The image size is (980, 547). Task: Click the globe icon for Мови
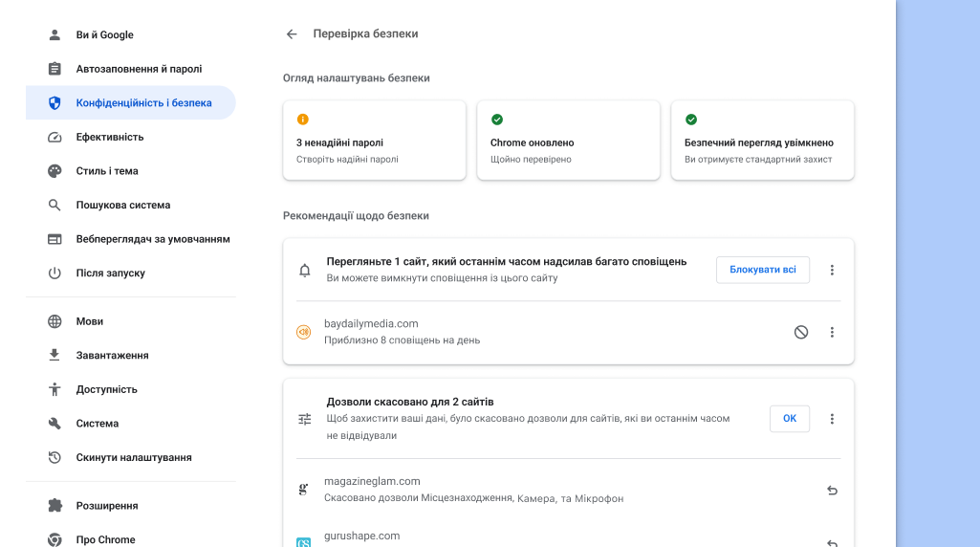[x=54, y=321]
